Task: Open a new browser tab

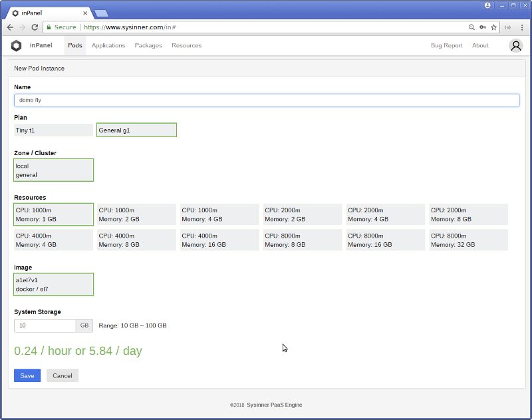Action: point(101,13)
